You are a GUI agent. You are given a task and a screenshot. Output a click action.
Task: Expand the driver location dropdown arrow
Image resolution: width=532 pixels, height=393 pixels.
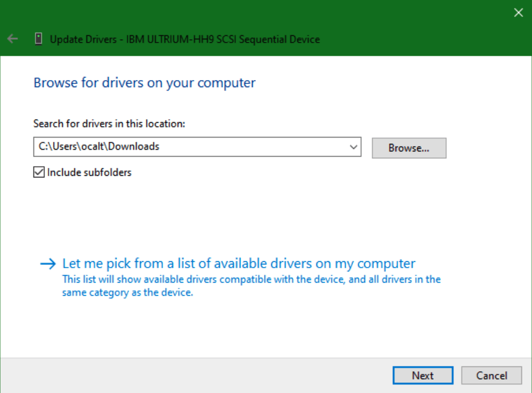point(354,147)
